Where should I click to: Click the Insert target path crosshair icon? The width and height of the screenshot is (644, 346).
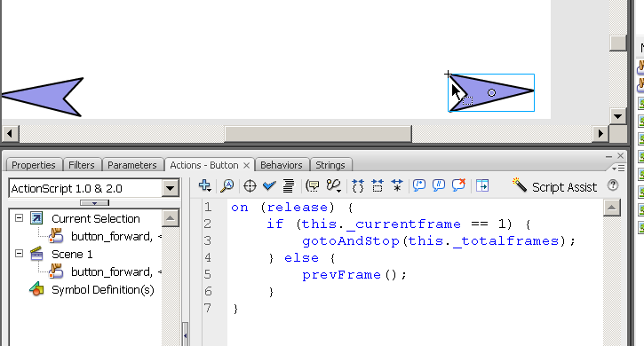[x=250, y=186]
